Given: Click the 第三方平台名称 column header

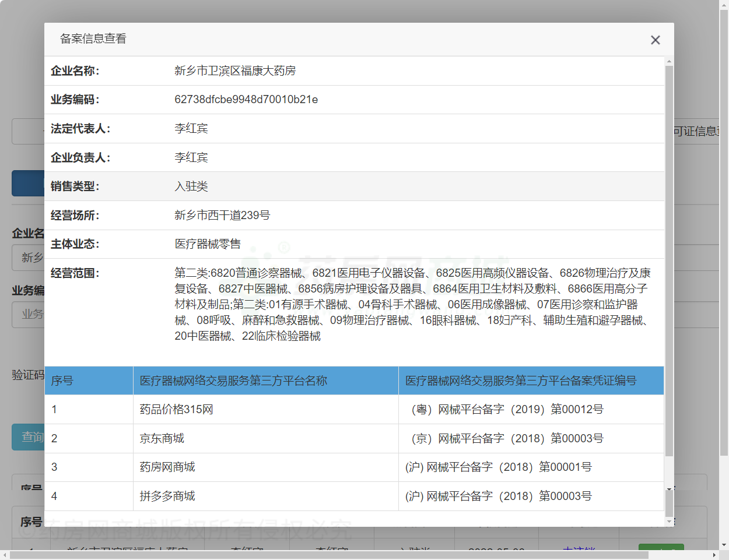Looking at the screenshot, I should point(233,381).
